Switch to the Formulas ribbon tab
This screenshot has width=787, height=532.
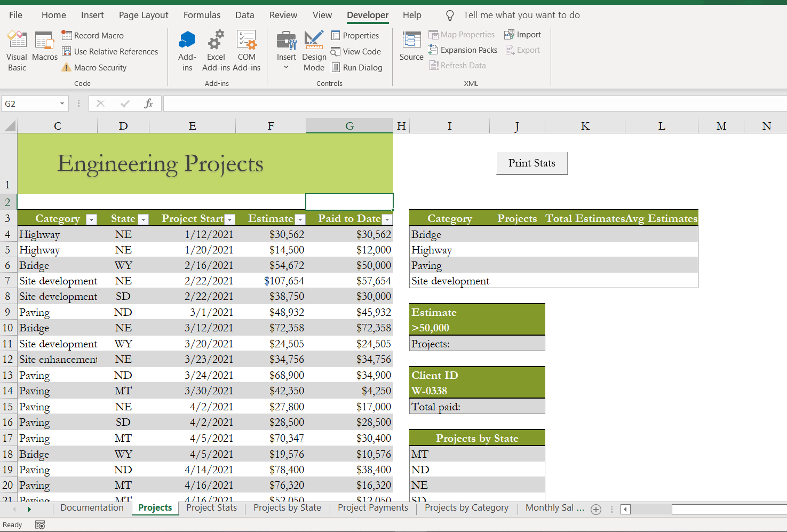[202, 15]
